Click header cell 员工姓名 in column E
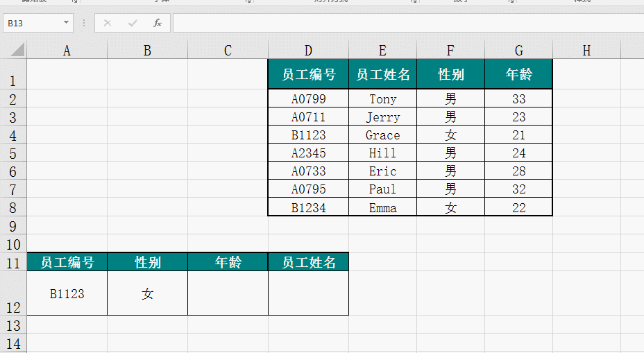The height and width of the screenshot is (353, 644). click(383, 74)
